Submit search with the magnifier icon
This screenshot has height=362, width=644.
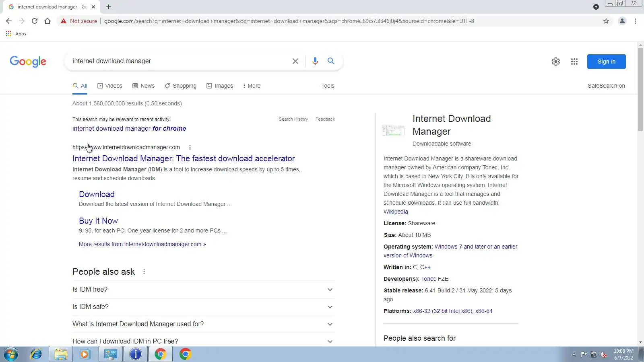tap(331, 61)
